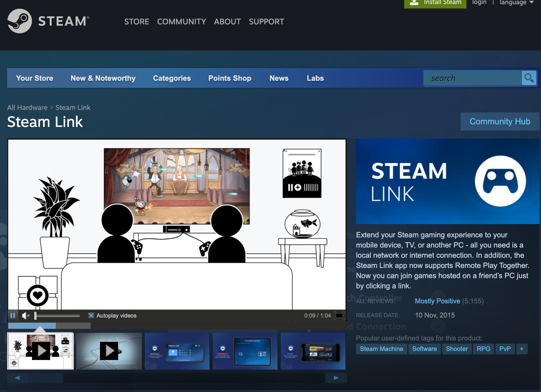Select the Software tag

point(425,349)
